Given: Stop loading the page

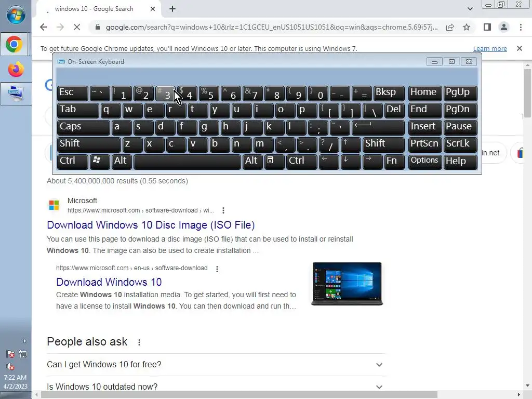Looking at the screenshot, I should pyautogui.click(x=77, y=27).
